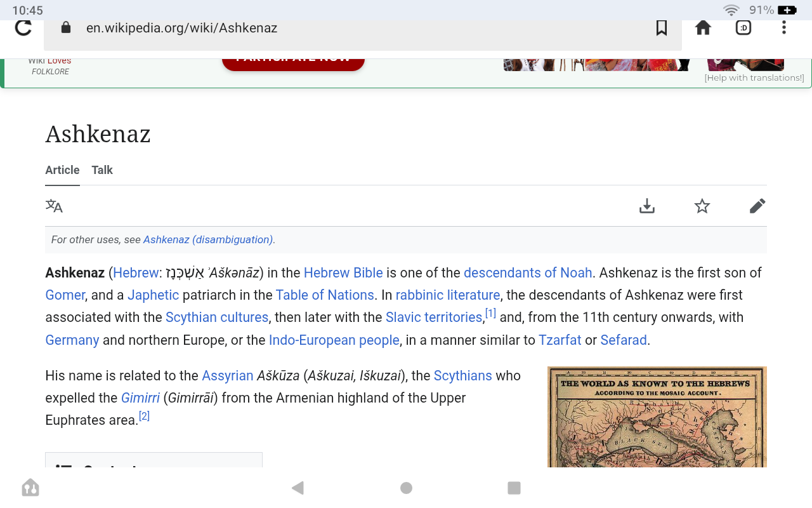Download the Ashkenaz article
The image size is (812, 508).
pyautogui.click(x=646, y=206)
